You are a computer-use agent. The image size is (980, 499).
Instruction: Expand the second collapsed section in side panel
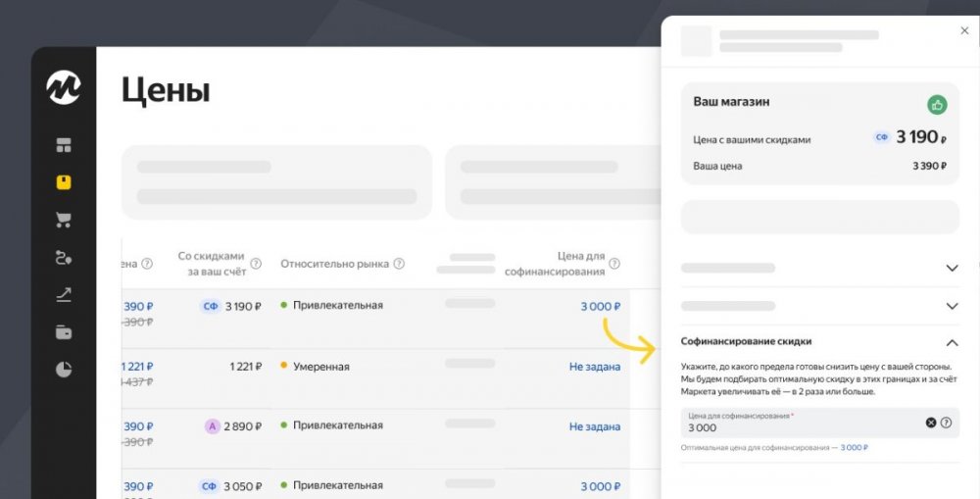click(x=952, y=306)
